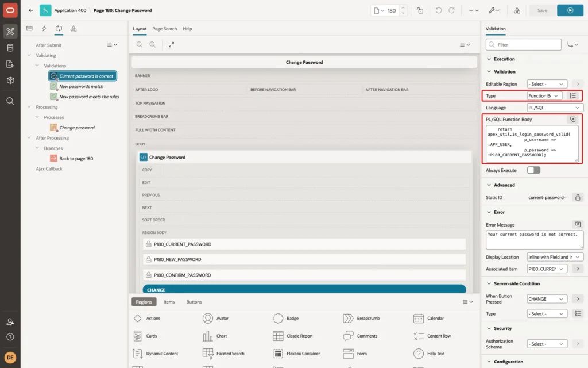
Task: Switch to Dynamic Actions lightning tab
Action: pyautogui.click(x=44, y=29)
